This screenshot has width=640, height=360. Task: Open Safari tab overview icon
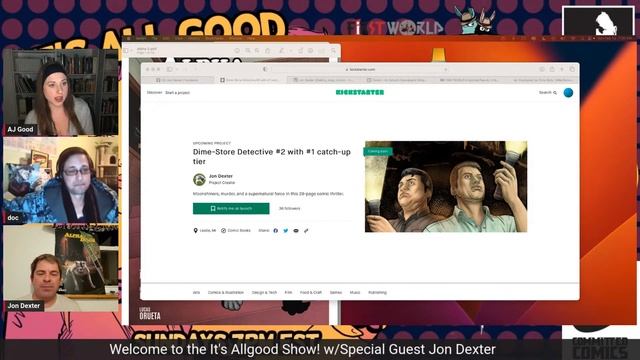pos(572,69)
